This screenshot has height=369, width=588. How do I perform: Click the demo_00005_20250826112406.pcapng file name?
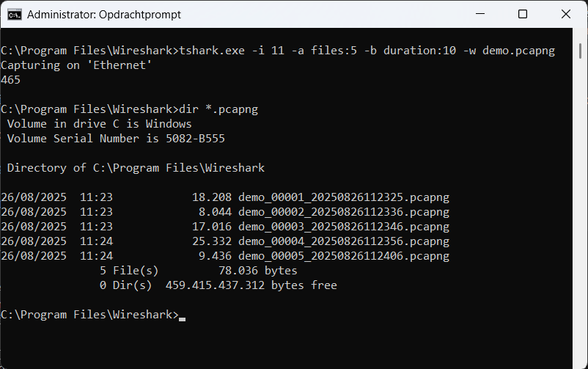coord(343,256)
